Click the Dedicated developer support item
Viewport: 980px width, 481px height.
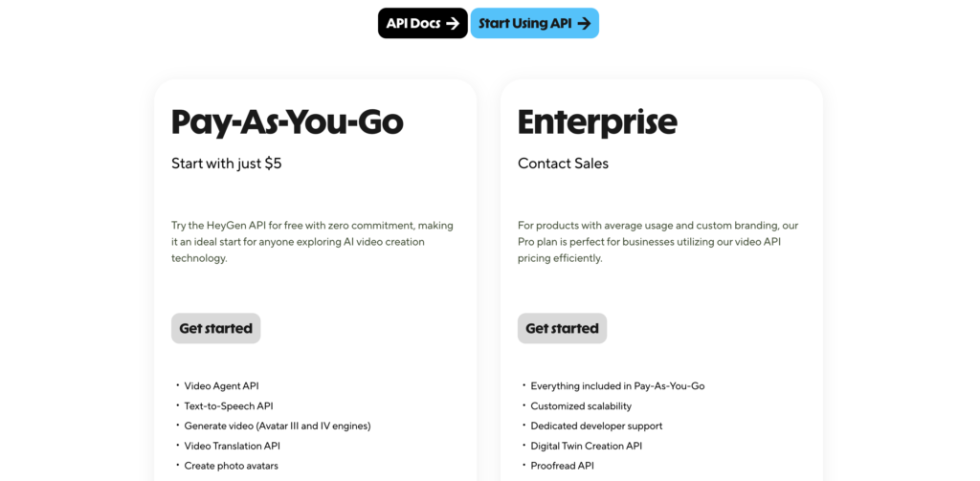[x=596, y=426]
